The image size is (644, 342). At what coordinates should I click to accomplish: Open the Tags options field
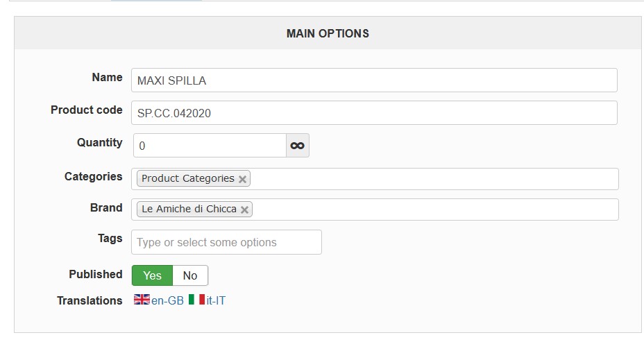[x=226, y=242]
